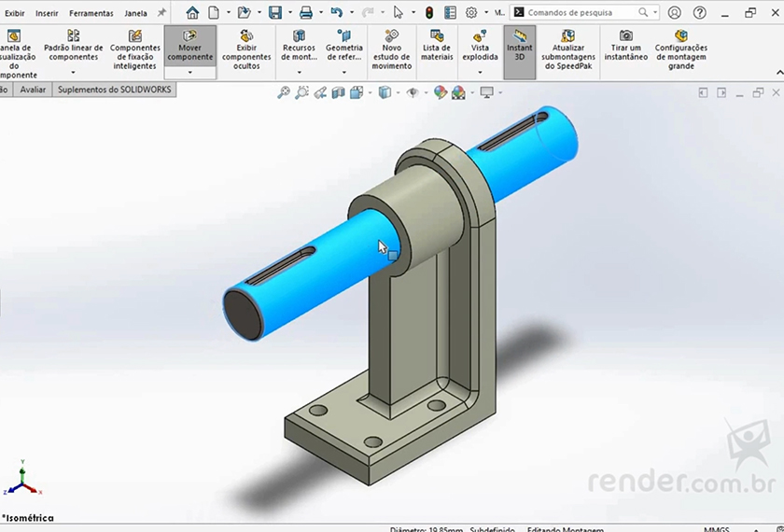Click Vista explodida command
784x532 pixels.
tap(480, 47)
